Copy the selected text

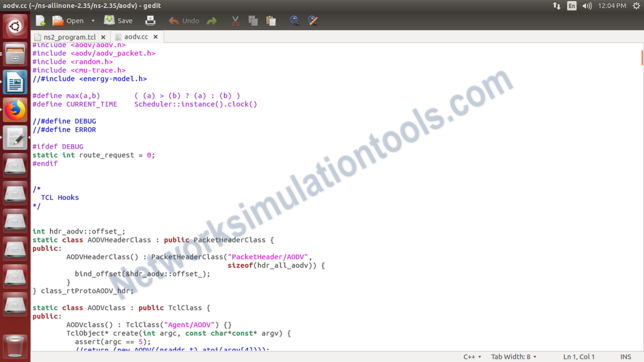click(253, 21)
